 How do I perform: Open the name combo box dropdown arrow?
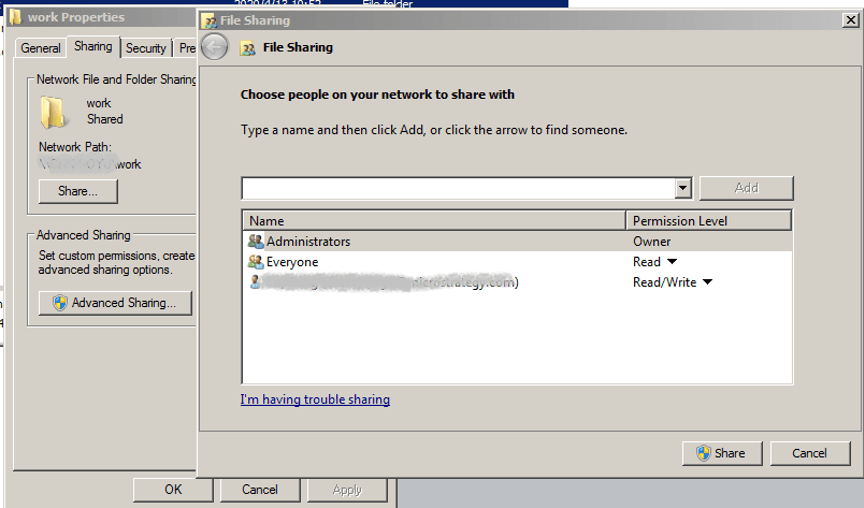(683, 188)
